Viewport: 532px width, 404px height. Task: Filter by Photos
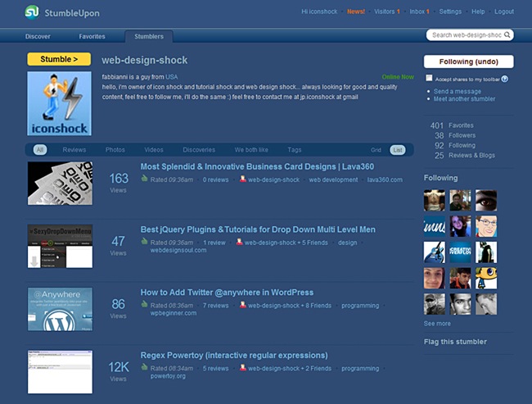click(x=115, y=150)
